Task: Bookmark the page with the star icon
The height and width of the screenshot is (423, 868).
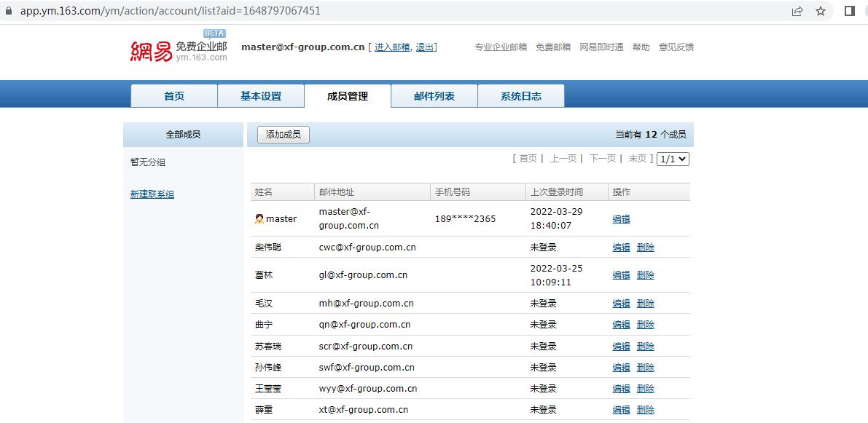Action: click(x=821, y=12)
